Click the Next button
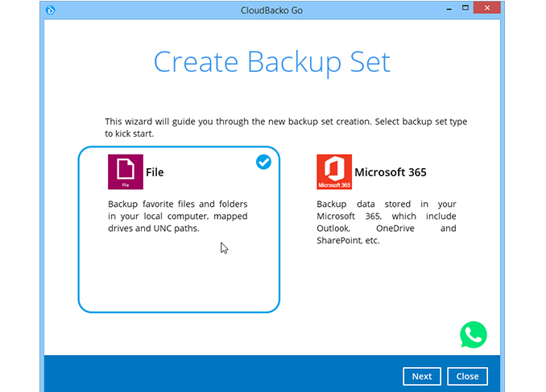 (x=422, y=377)
